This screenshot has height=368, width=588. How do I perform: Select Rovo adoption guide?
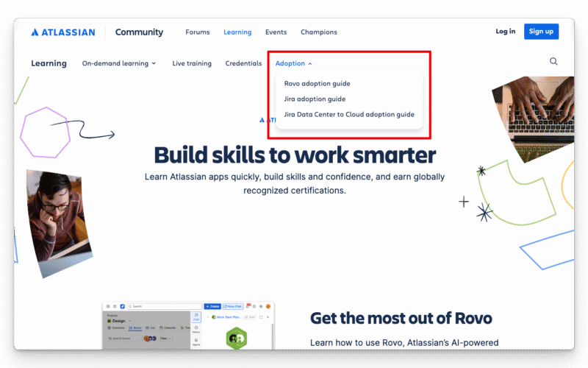[317, 83]
